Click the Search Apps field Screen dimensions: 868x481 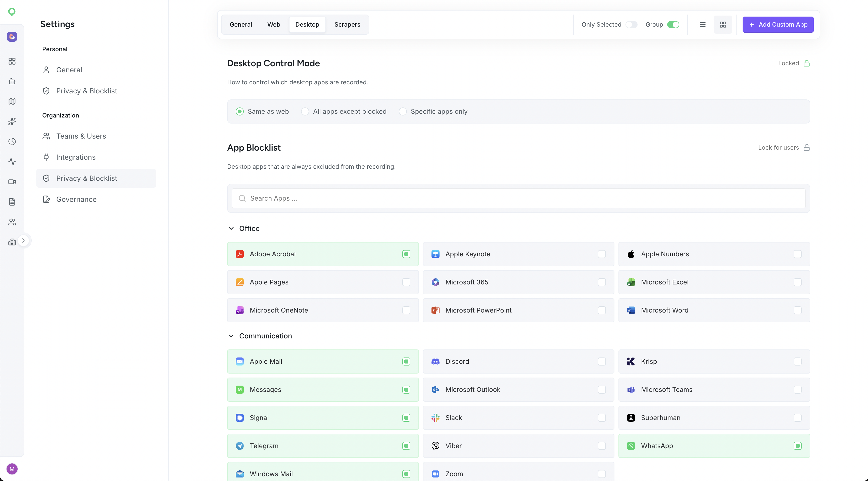click(x=519, y=198)
